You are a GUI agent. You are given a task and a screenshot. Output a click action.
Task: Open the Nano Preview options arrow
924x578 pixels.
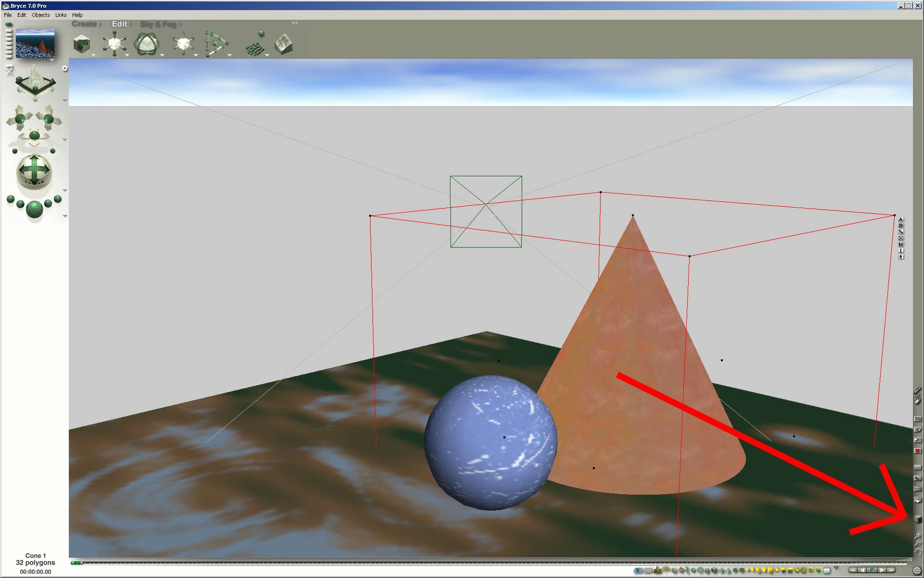pos(51,60)
